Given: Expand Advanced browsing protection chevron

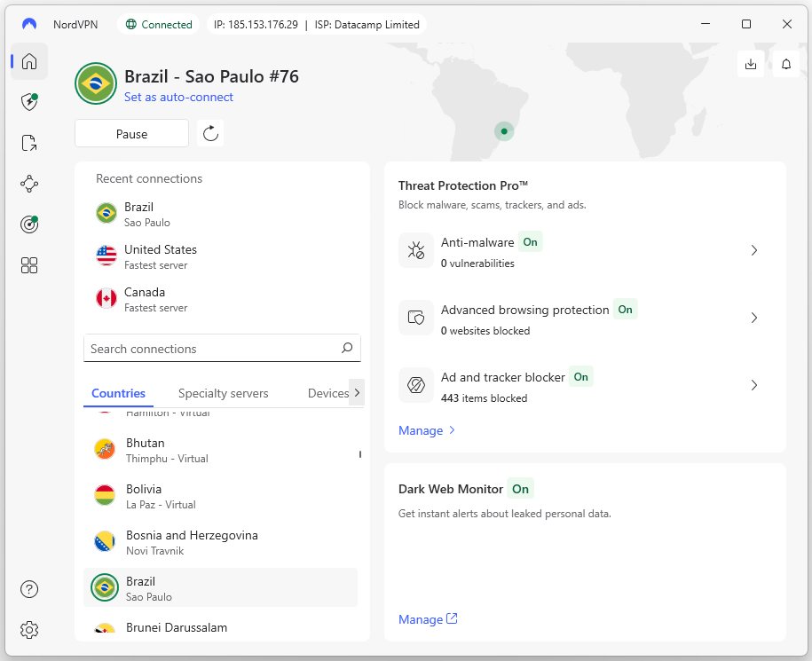Looking at the screenshot, I should (754, 318).
